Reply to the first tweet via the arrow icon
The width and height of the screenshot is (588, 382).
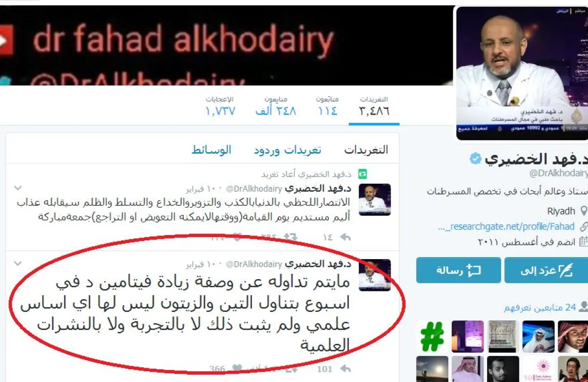pyautogui.click(x=345, y=237)
